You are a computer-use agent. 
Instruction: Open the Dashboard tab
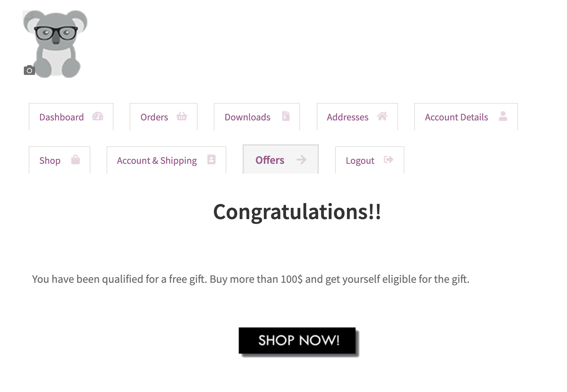pos(62,117)
